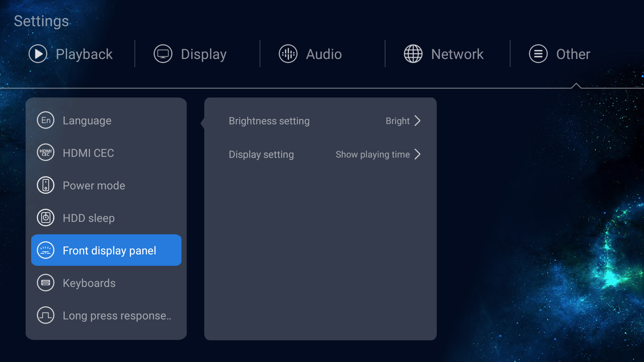Expand the Display setting chevron
The image size is (644, 362).
click(x=417, y=154)
